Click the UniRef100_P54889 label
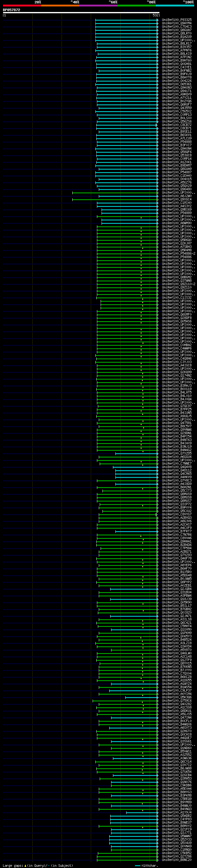 tap(177, 213)
